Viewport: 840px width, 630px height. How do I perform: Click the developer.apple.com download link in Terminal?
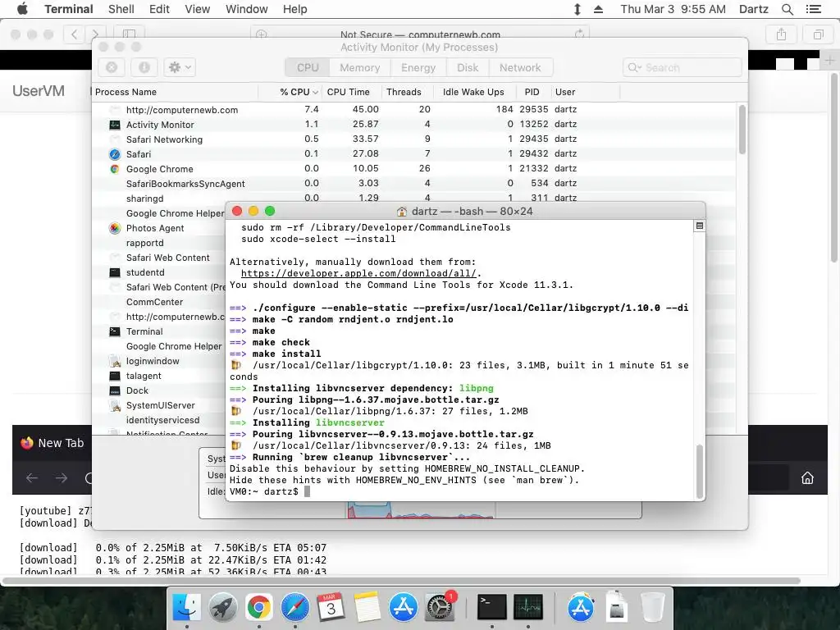tap(358, 273)
